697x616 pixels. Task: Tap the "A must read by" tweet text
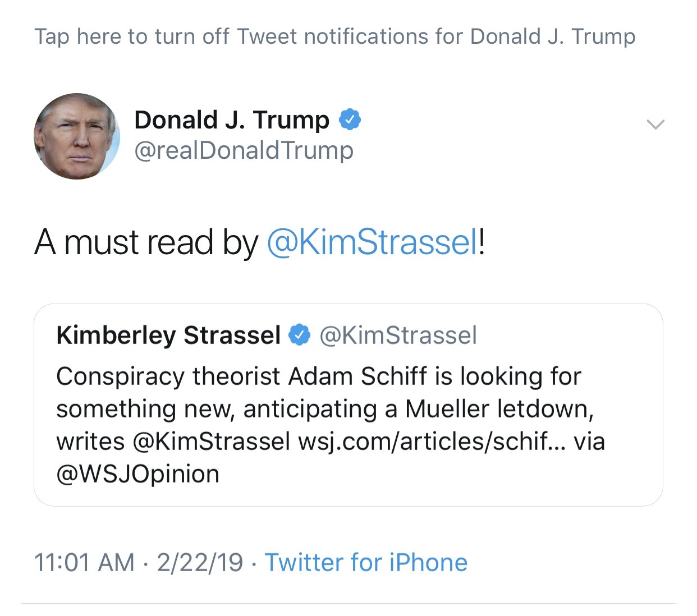point(146,242)
